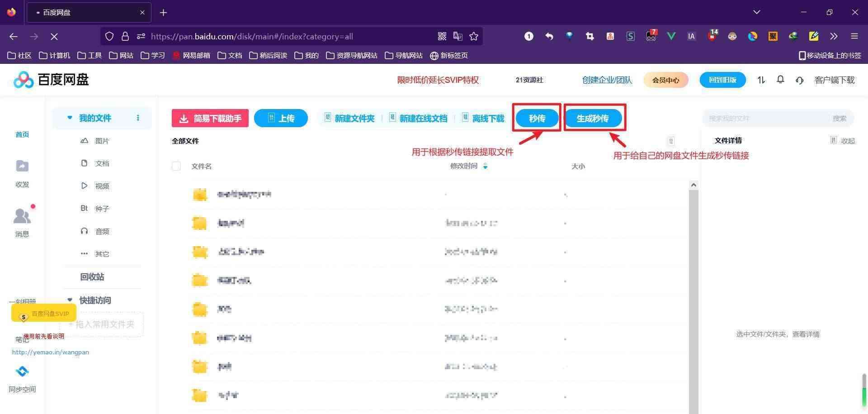Sort by 修改时间 column arrow
Screen dimensions: 868x414
click(485, 166)
